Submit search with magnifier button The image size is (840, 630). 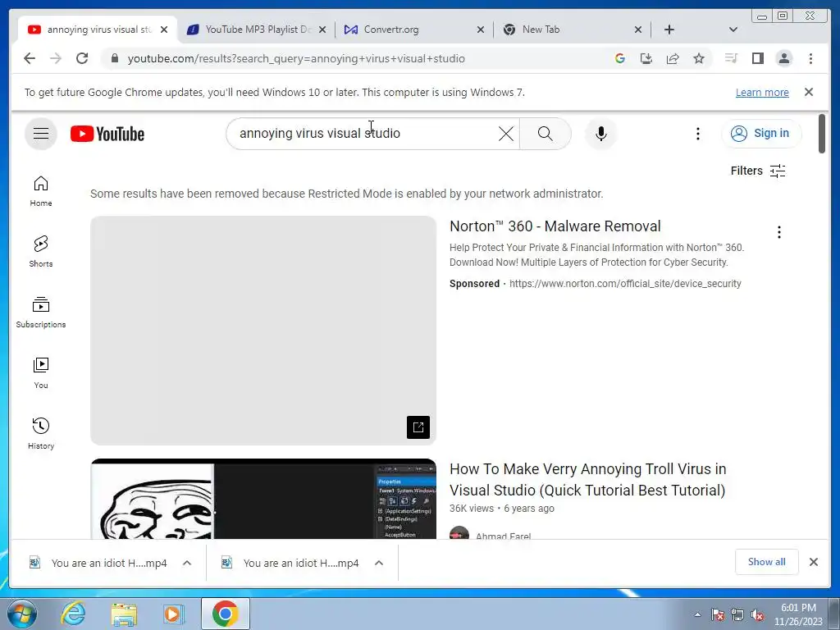tap(545, 134)
